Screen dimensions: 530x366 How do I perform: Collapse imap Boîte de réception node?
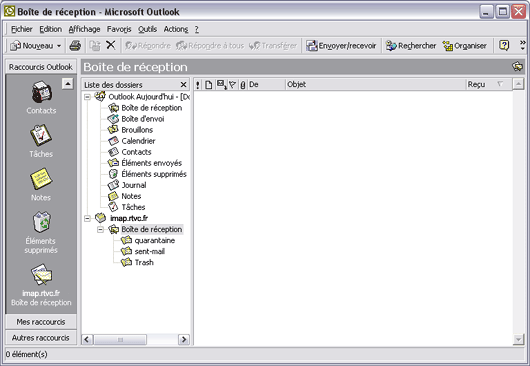(x=100, y=229)
